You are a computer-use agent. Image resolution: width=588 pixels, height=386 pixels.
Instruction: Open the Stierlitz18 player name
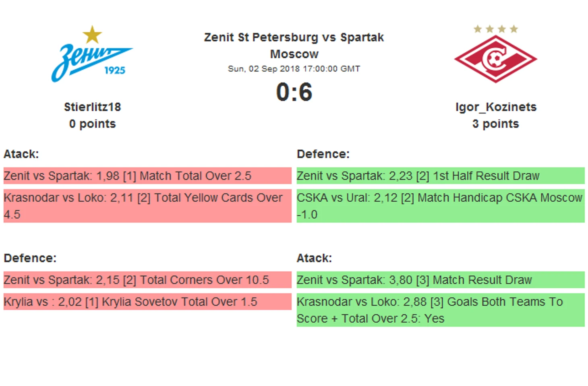92,107
